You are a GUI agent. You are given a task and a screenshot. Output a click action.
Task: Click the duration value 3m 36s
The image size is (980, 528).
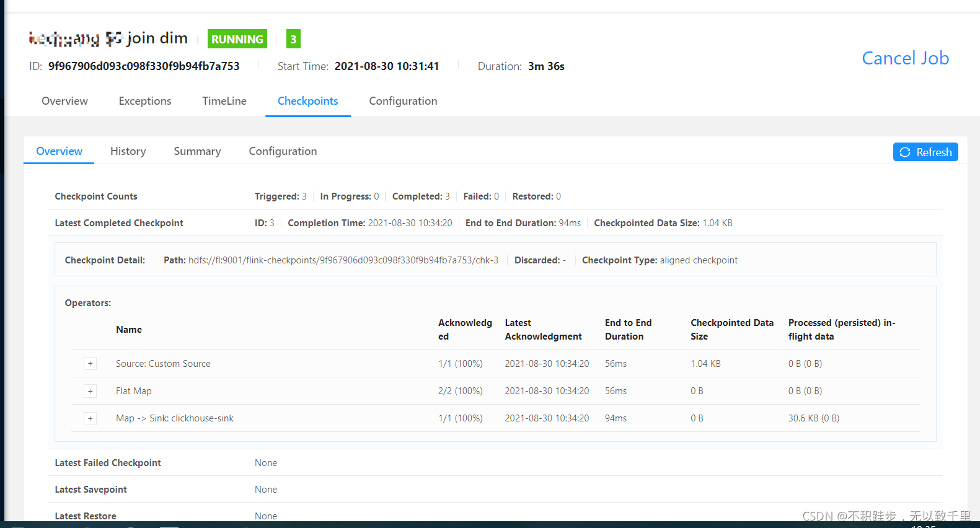click(x=546, y=66)
